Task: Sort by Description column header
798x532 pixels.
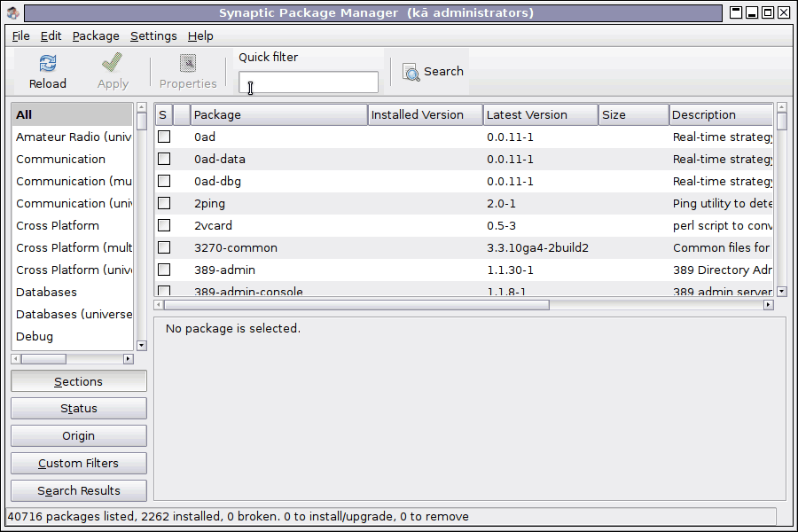Action: point(721,114)
